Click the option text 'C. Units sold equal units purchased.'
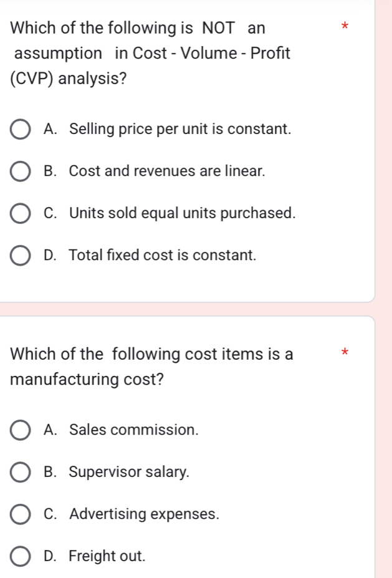 coord(170,213)
